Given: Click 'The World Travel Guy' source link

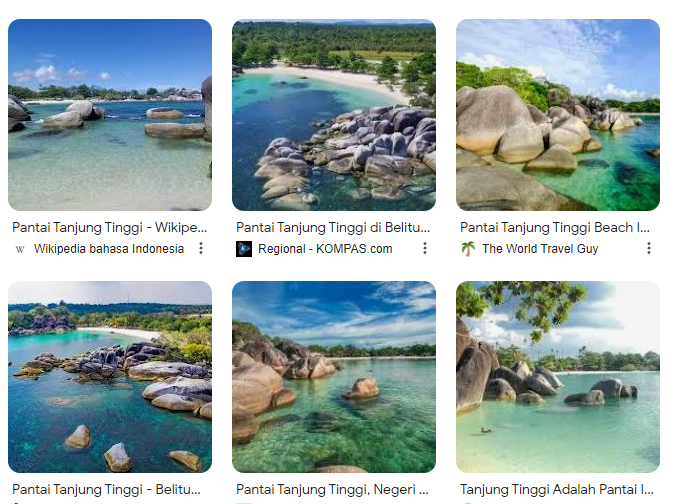Looking at the screenshot, I should pos(540,249).
